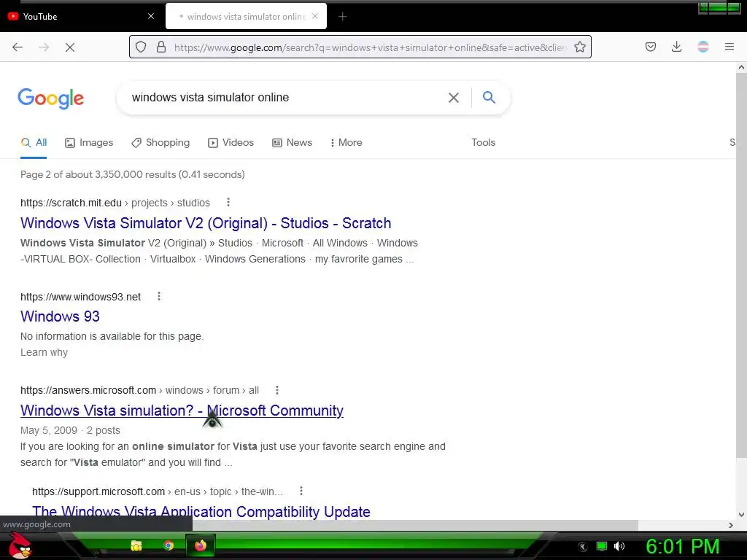The image size is (747, 560).
Task: Open support.microsoft.com result options menu
Action: click(301, 491)
